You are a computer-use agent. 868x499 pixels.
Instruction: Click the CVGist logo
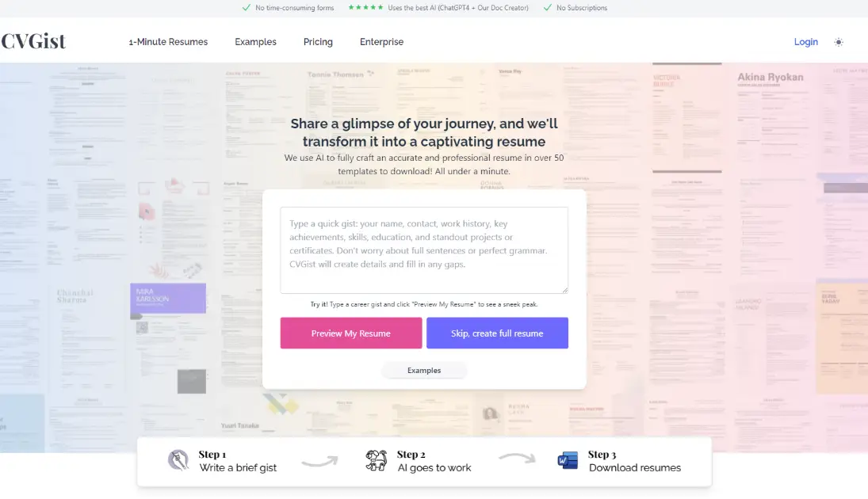pyautogui.click(x=33, y=41)
